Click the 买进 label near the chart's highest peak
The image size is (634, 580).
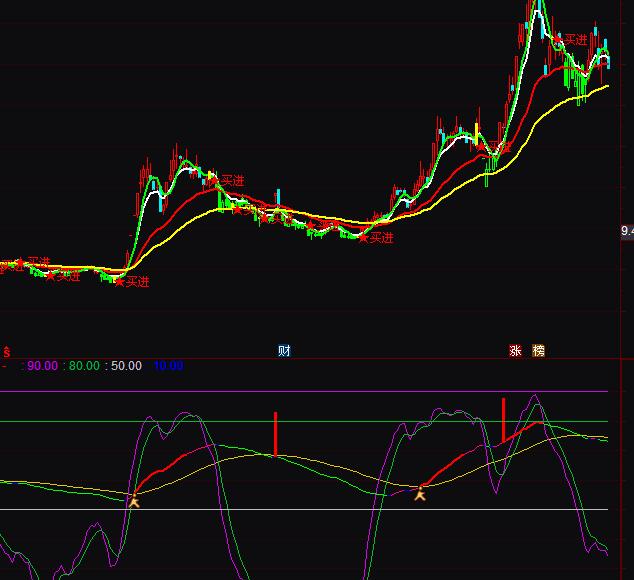[576, 40]
